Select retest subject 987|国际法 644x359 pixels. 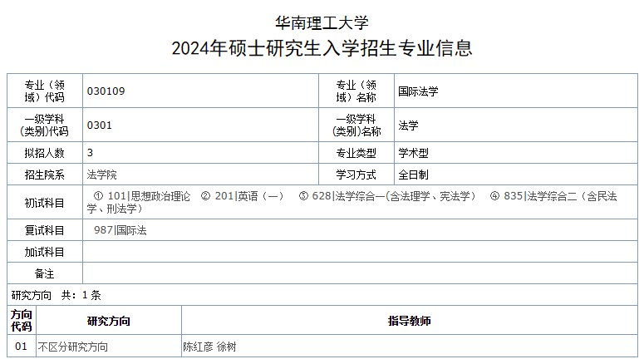pos(120,230)
